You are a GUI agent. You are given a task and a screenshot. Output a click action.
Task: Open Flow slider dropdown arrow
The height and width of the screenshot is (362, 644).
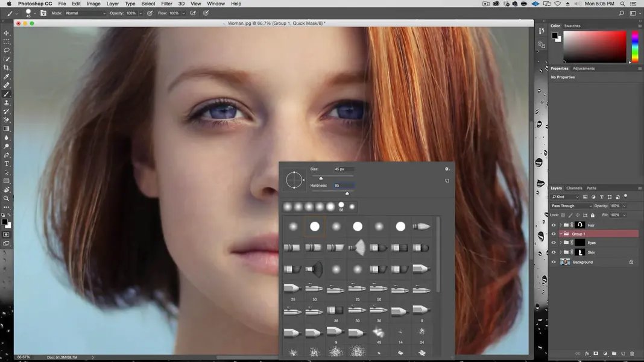coord(183,13)
